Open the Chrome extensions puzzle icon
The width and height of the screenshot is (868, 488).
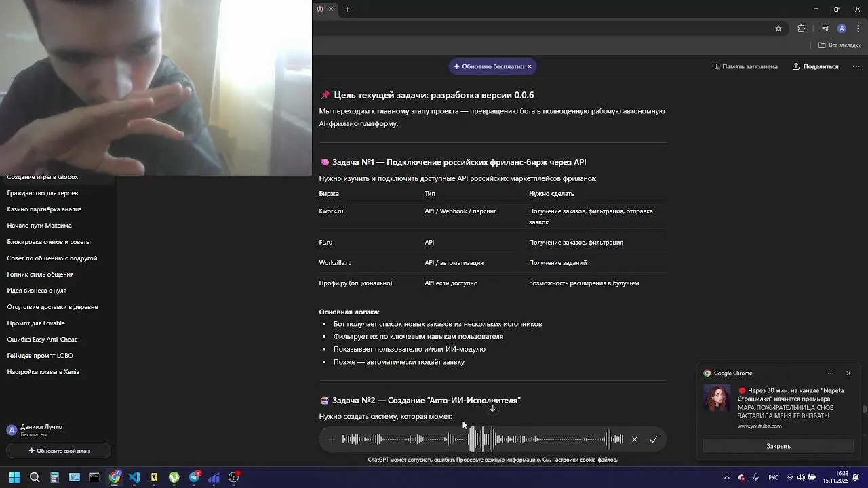point(802,28)
